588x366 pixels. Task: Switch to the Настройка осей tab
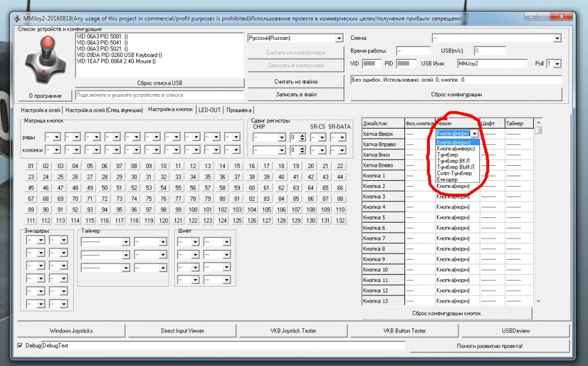41,110
